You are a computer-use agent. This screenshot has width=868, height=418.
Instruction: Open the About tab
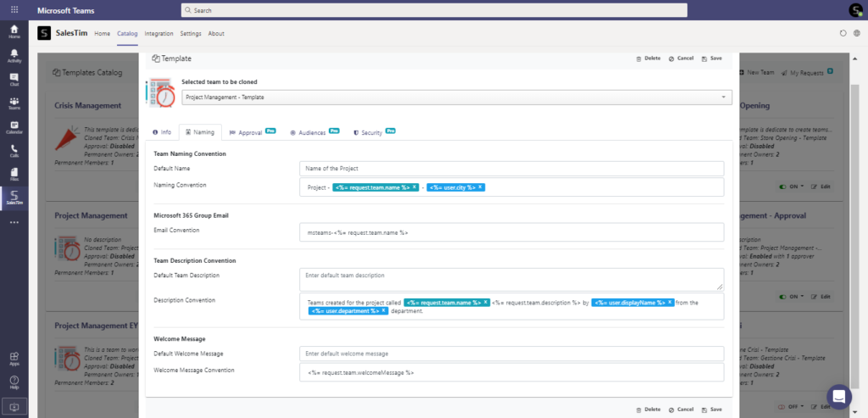pos(216,34)
